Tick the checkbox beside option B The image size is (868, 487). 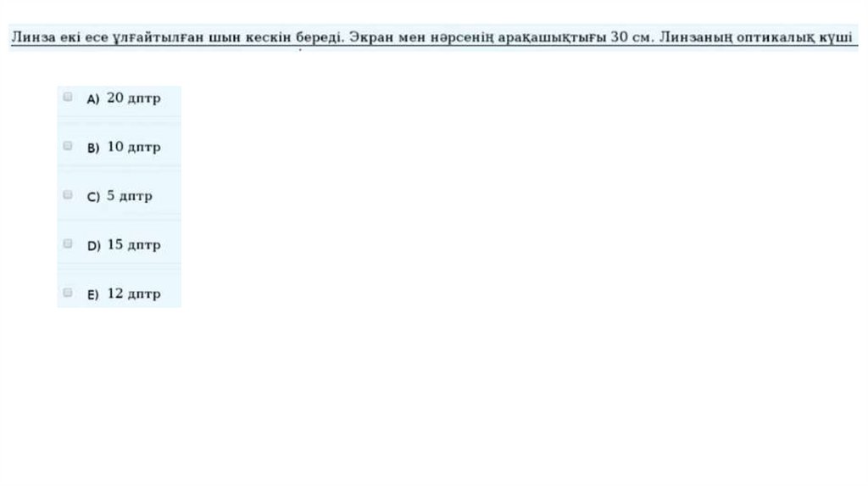(68, 146)
